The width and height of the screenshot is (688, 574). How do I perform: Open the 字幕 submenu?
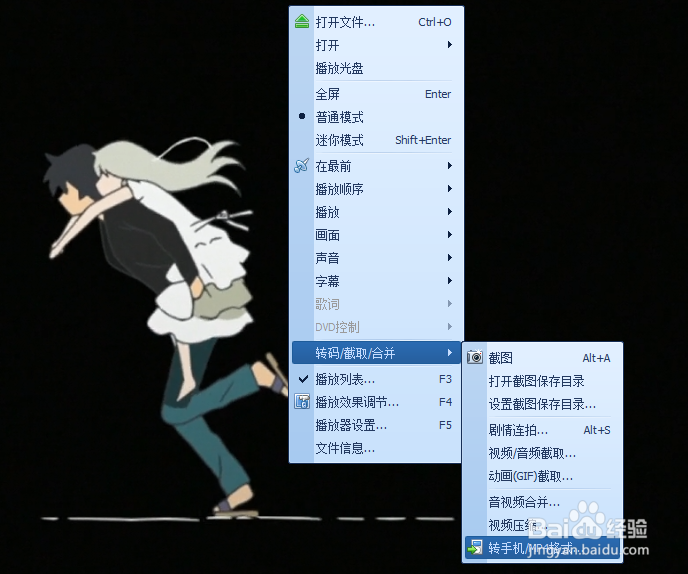click(x=375, y=281)
